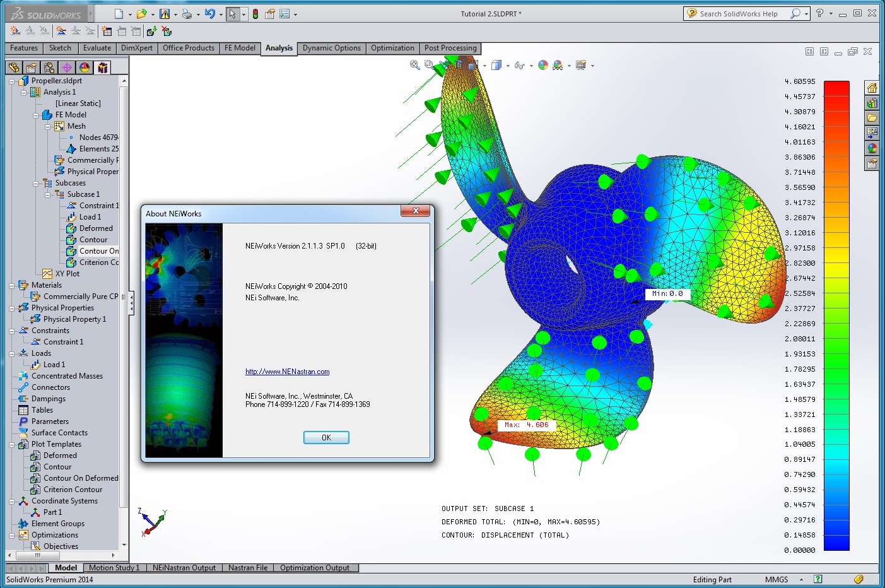Collapse the FE Model tree node
Viewport: 885px width, 588px height.
[35, 115]
